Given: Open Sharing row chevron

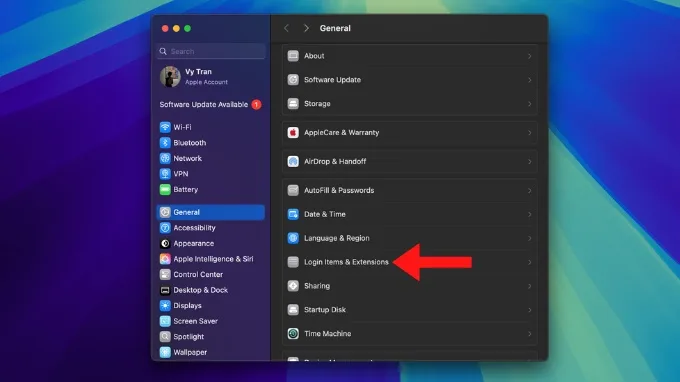Looking at the screenshot, I should point(530,286).
